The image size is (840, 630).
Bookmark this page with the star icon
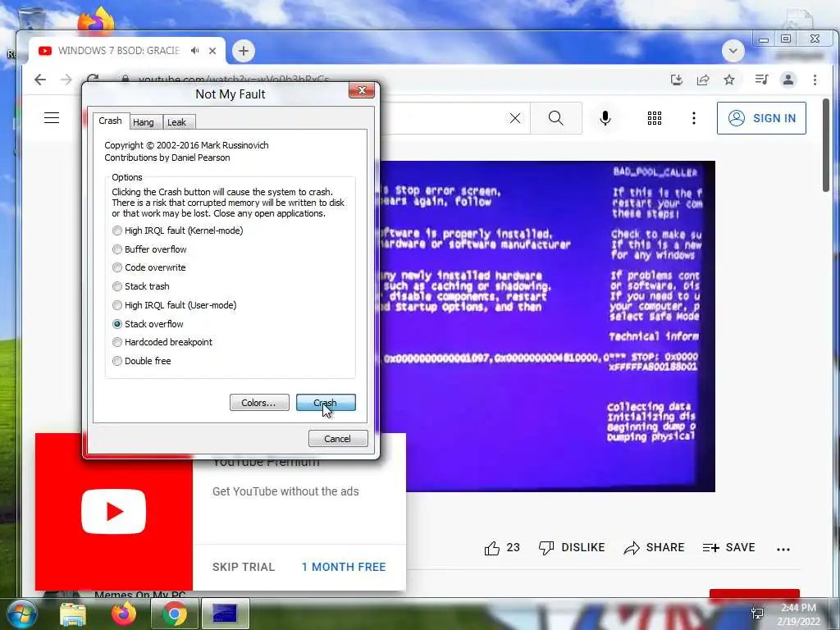click(x=729, y=80)
